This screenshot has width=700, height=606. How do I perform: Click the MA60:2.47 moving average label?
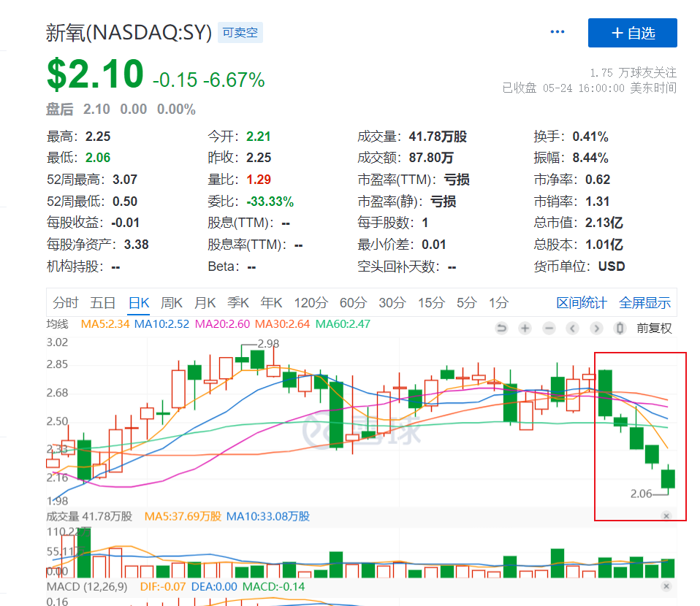[343, 324]
